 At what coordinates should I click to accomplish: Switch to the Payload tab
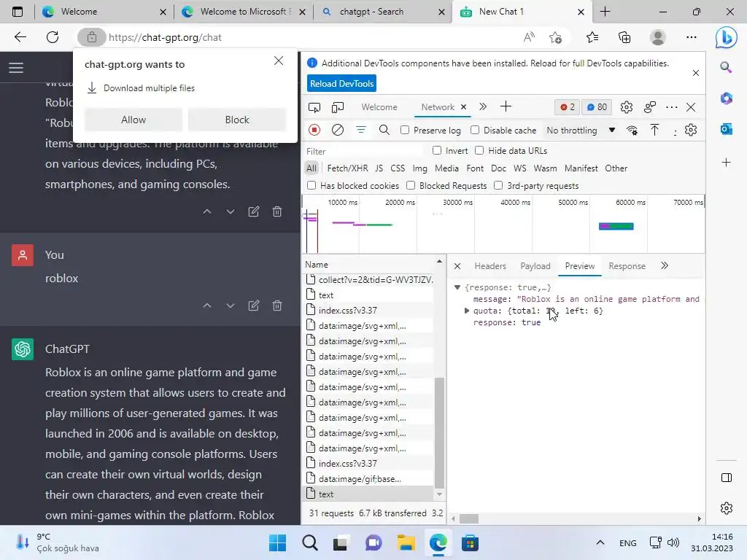point(535,266)
